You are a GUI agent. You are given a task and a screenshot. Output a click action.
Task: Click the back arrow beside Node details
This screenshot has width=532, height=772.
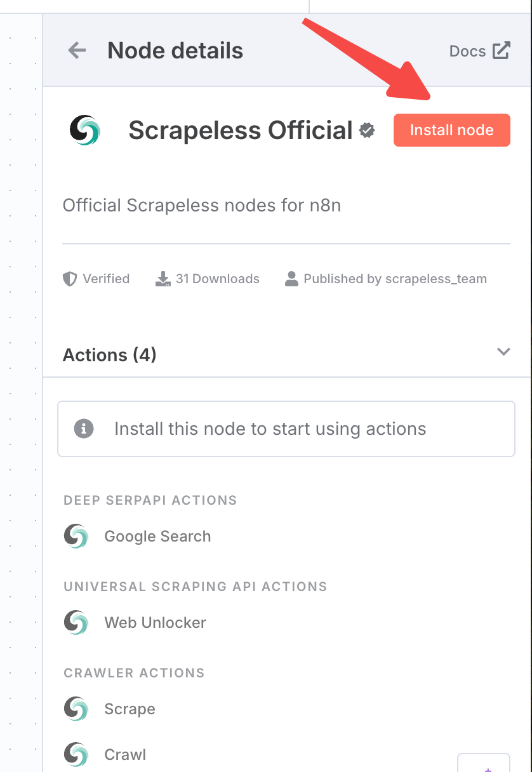(77, 51)
